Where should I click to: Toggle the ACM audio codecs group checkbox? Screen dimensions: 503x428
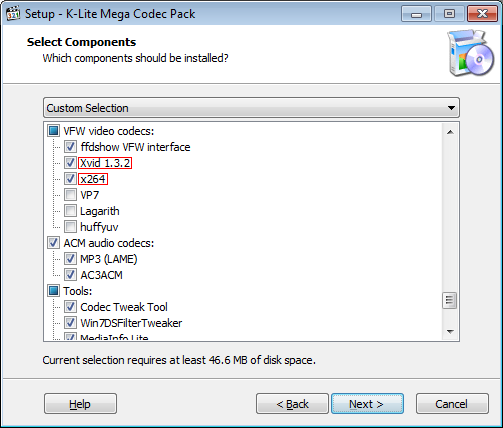(x=53, y=243)
